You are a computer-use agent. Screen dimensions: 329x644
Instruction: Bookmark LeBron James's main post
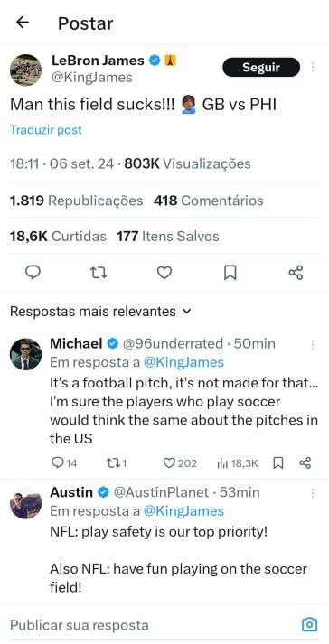click(x=230, y=272)
